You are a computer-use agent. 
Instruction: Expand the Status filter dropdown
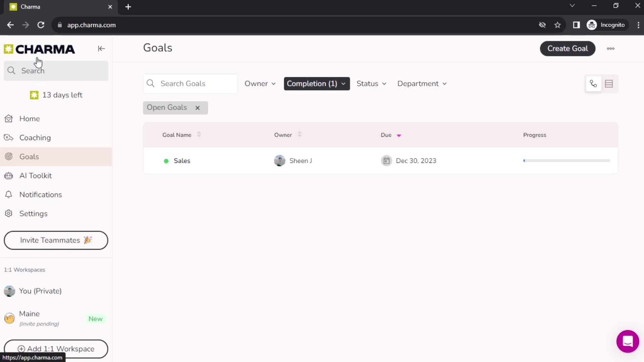click(371, 83)
